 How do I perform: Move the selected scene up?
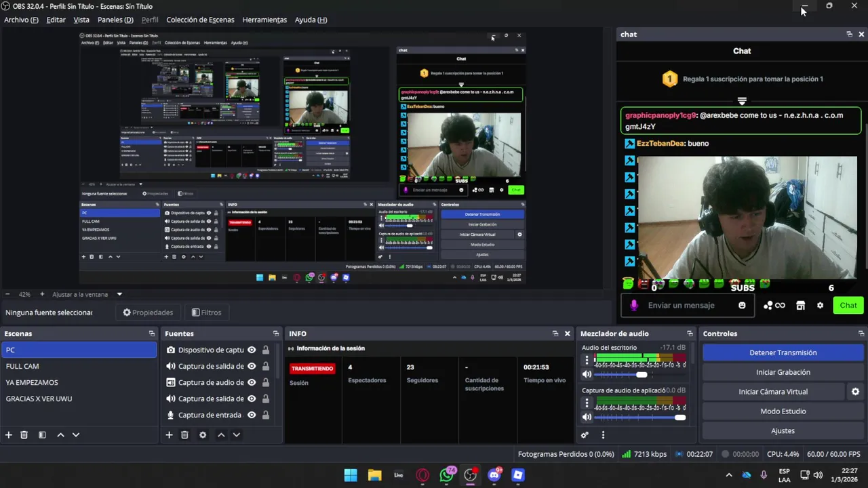point(60,435)
